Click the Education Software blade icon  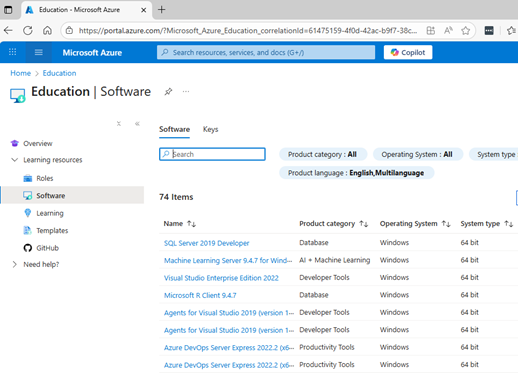click(18, 96)
